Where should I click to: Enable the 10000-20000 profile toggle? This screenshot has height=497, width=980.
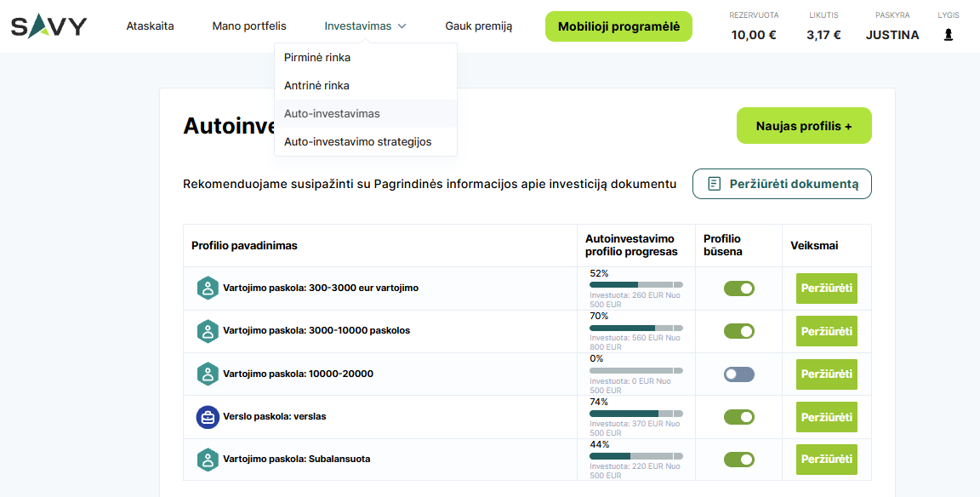click(738, 374)
